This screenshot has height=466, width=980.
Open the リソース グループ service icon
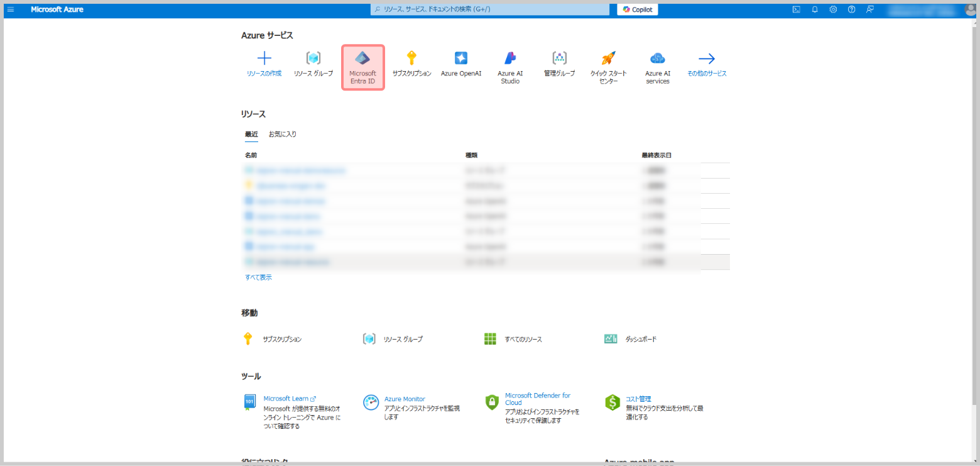[x=313, y=58]
